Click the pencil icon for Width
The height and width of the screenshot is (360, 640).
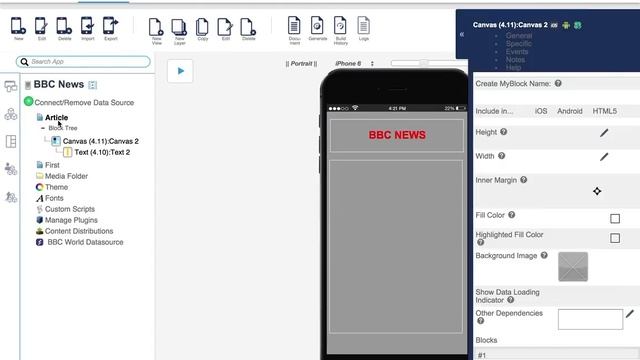tap(604, 157)
